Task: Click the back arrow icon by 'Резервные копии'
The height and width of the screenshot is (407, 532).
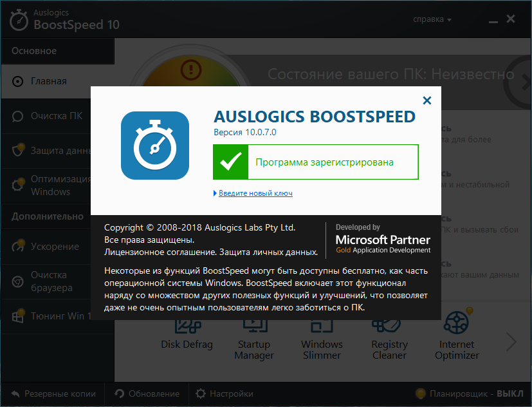Action: [x=15, y=393]
